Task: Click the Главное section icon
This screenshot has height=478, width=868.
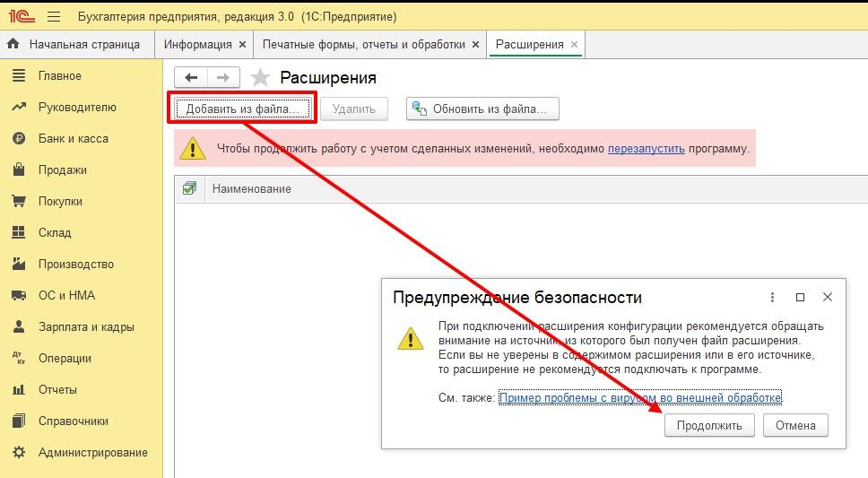Action: pyautogui.click(x=19, y=75)
